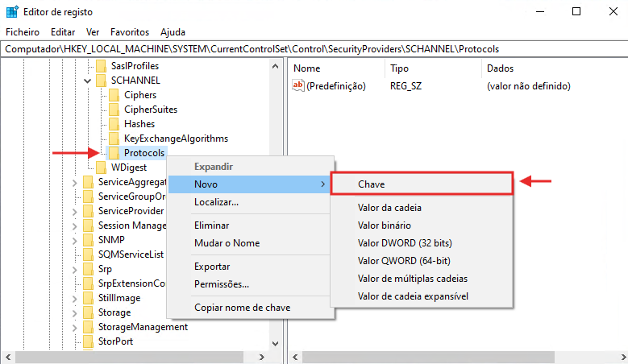Click the registry path address bar

[x=314, y=49]
